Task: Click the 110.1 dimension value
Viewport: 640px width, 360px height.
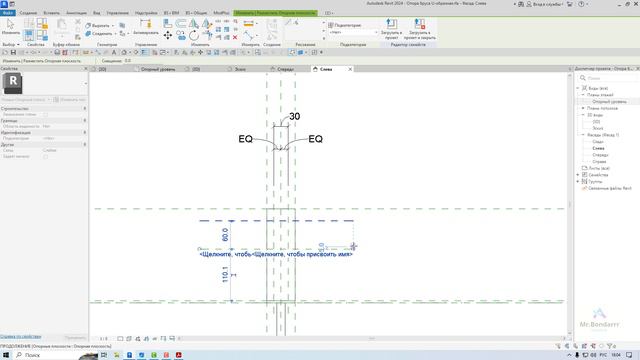Action: [x=225, y=274]
